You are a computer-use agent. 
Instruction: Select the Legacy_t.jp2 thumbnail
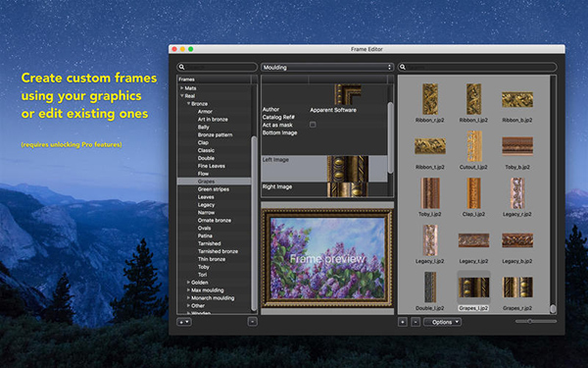(473, 240)
